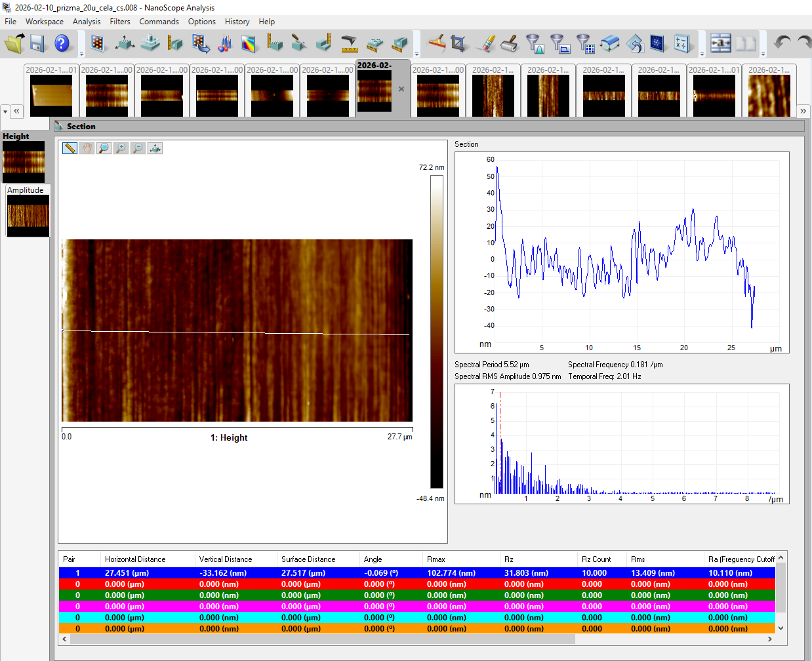This screenshot has height=661, width=812.
Task: Open the Analysis menu
Action: (x=87, y=22)
